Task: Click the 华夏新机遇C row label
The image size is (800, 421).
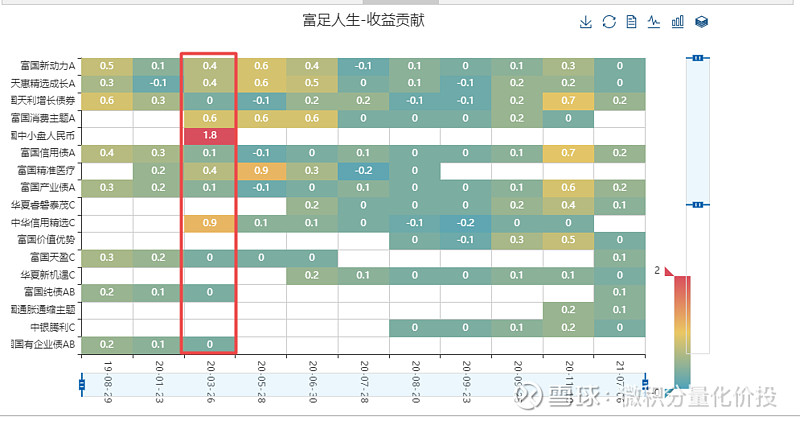Action: tap(47, 275)
